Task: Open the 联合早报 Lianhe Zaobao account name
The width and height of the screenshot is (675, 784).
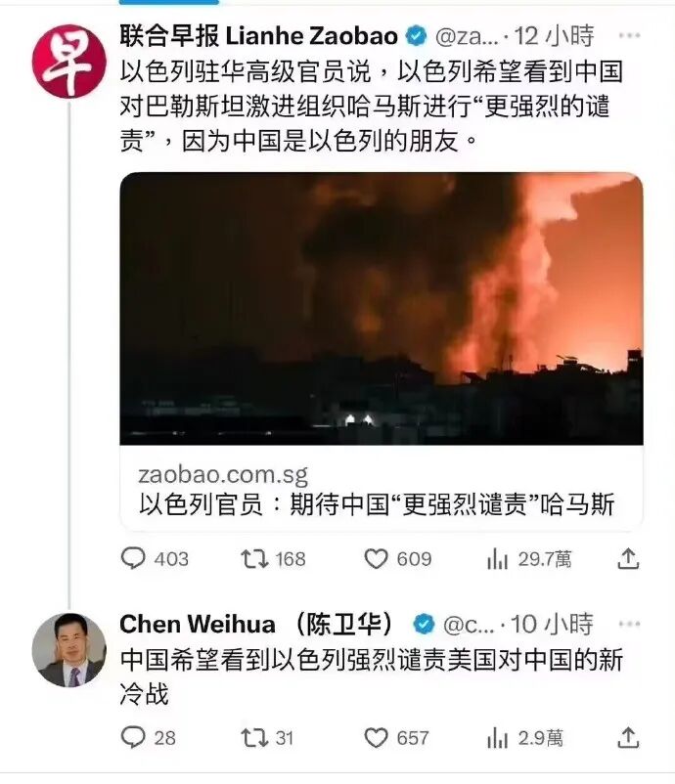Action: coord(258,36)
